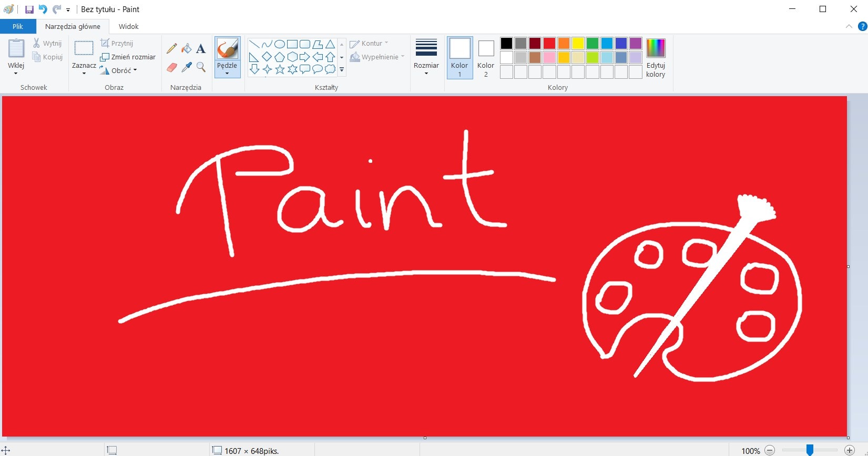
Task: Open the Zaznacz dropdown arrow
Action: click(84, 74)
